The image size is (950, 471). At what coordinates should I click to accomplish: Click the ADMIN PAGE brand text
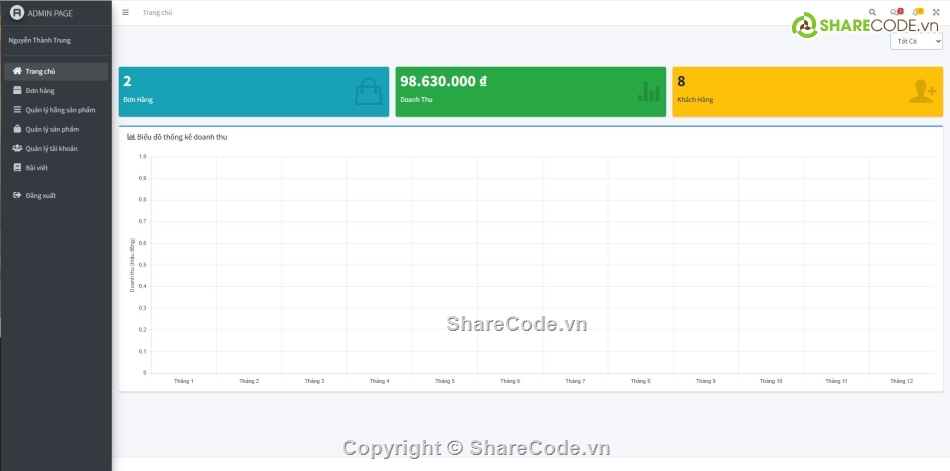[50, 13]
